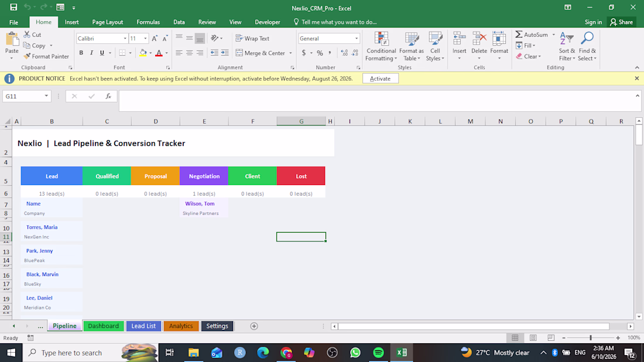
Task: Open the Format cells menu
Action: (x=499, y=46)
